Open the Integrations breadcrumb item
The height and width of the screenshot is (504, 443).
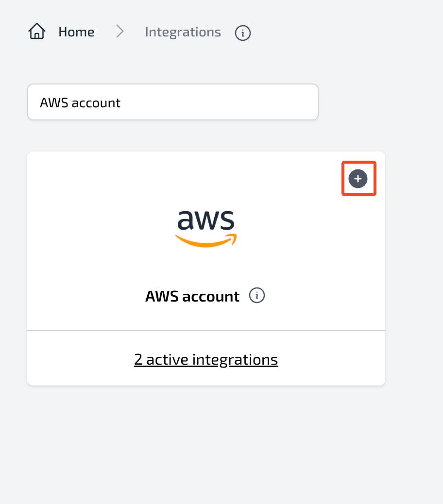(x=183, y=32)
